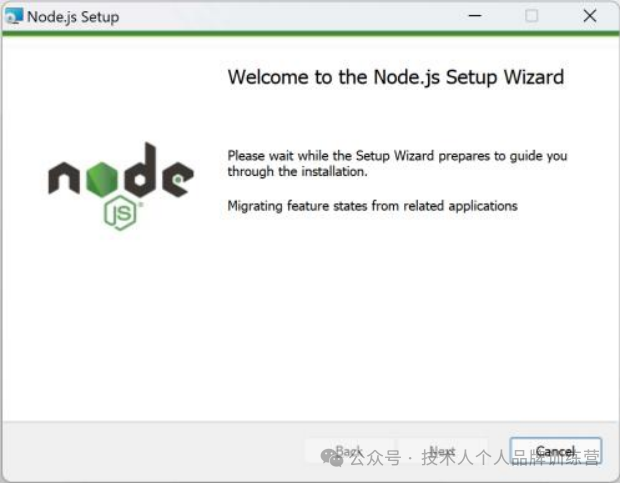Cancel the Node.js installation
The width and height of the screenshot is (620, 483).
tap(556, 450)
